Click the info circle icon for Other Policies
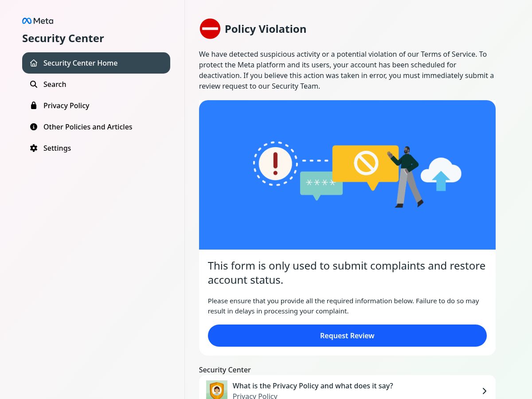This screenshot has height=399, width=532. coord(34,127)
